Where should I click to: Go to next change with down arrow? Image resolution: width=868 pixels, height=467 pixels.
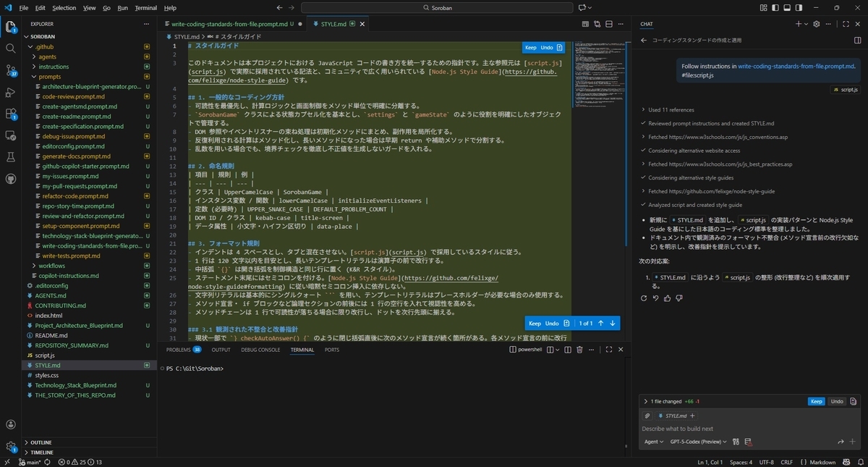(613, 323)
